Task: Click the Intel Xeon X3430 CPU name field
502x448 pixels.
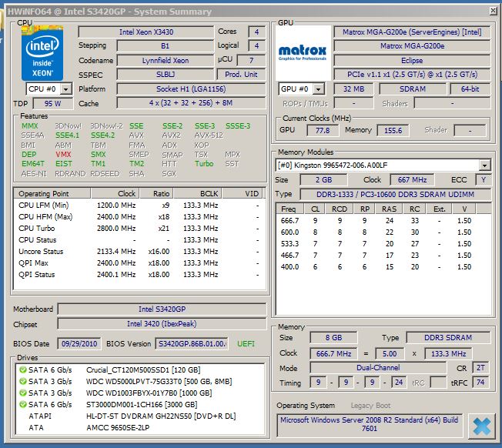Action: [x=146, y=32]
